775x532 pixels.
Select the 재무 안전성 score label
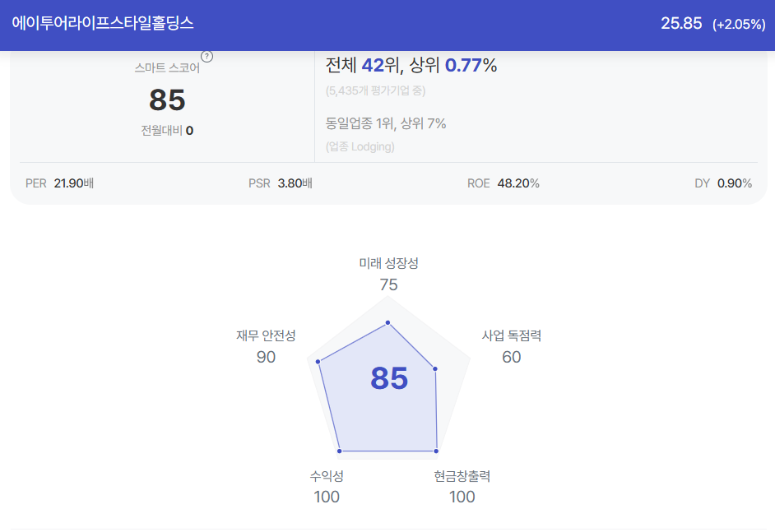(266, 336)
